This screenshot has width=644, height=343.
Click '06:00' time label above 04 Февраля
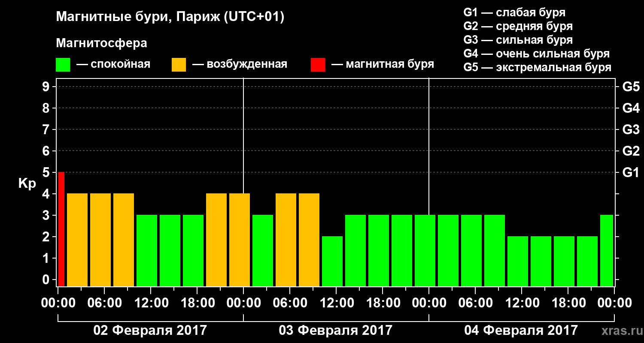click(475, 303)
